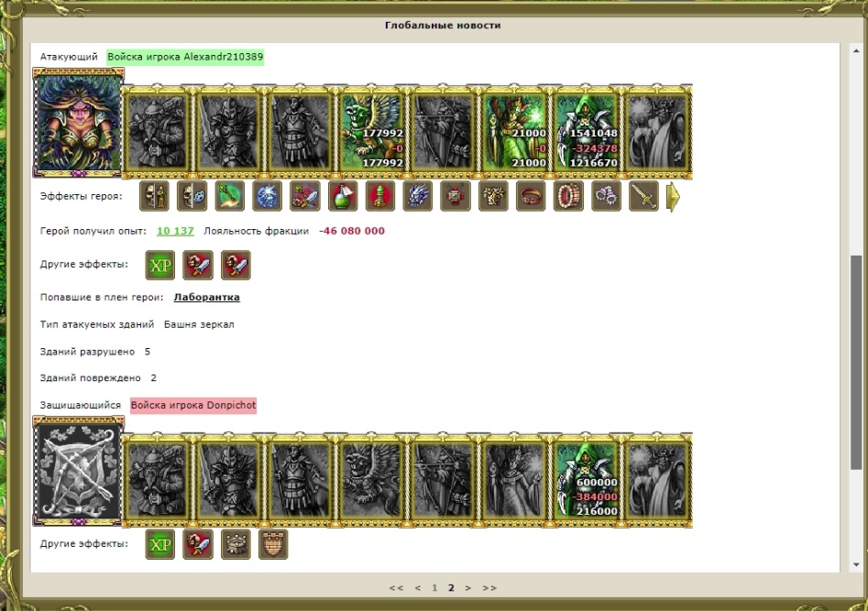Click scrollbar up arrow
The height and width of the screenshot is (611, 868).
(856, 50)
